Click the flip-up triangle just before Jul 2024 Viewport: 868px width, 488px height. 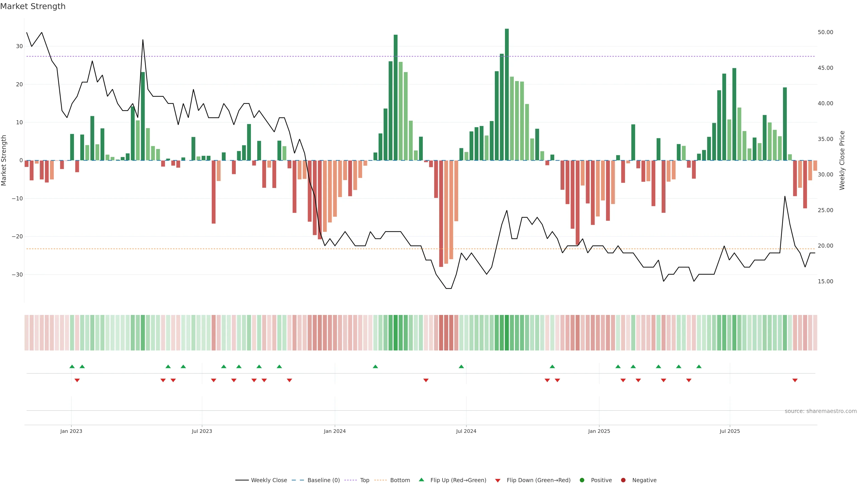point(461,366)
